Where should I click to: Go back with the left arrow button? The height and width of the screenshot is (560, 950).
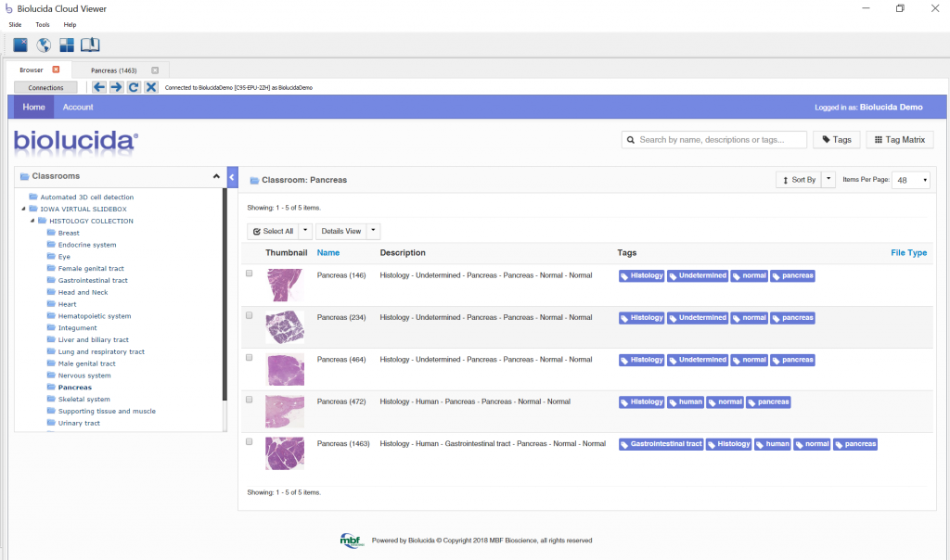tap(99, 87)
